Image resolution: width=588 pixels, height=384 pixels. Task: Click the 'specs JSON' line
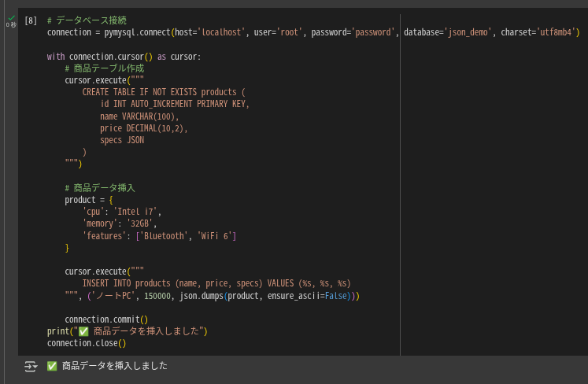tap(122, 140)
